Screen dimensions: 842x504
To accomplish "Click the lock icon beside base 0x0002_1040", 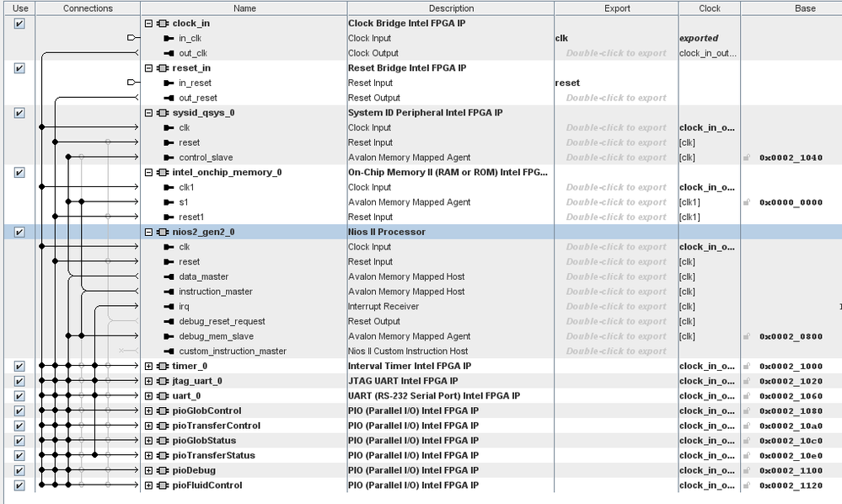I will [747, 158].
